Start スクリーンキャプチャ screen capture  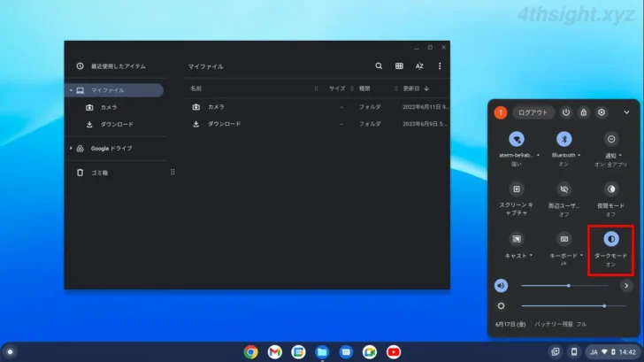pos(517,189)
